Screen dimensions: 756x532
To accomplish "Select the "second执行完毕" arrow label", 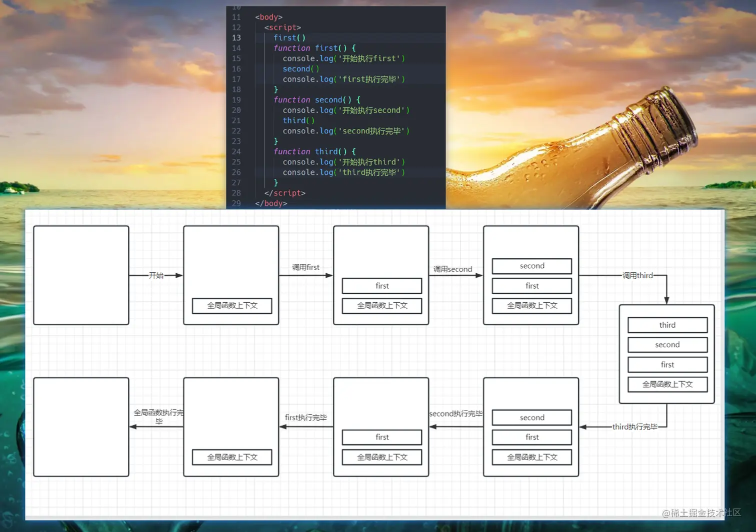I will click(456, 414).
